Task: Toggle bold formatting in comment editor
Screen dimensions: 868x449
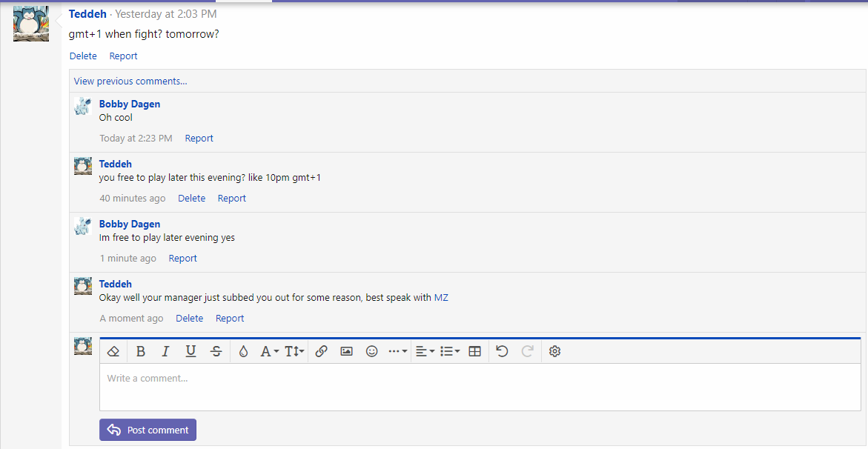Action: (x=141, y=351)
